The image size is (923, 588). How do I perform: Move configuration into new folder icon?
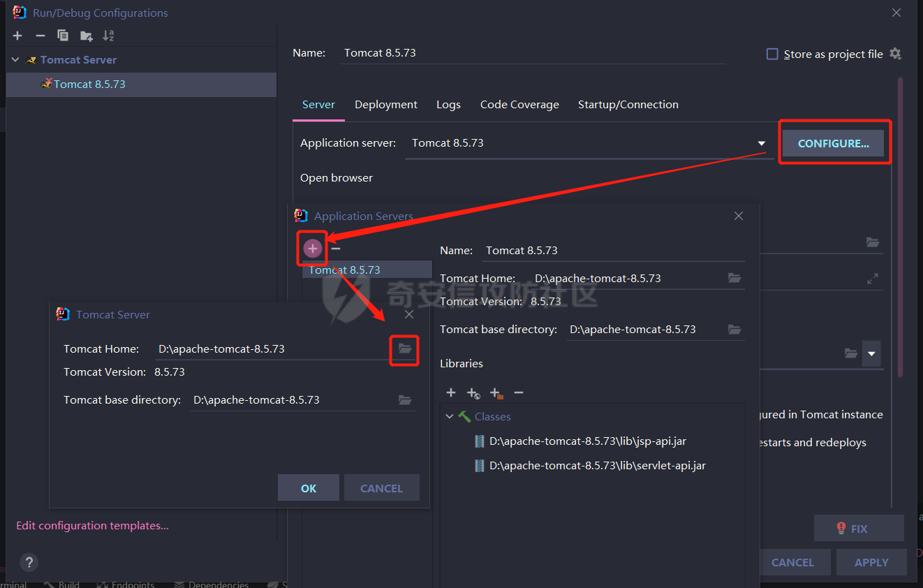click(x=86, y=36)
